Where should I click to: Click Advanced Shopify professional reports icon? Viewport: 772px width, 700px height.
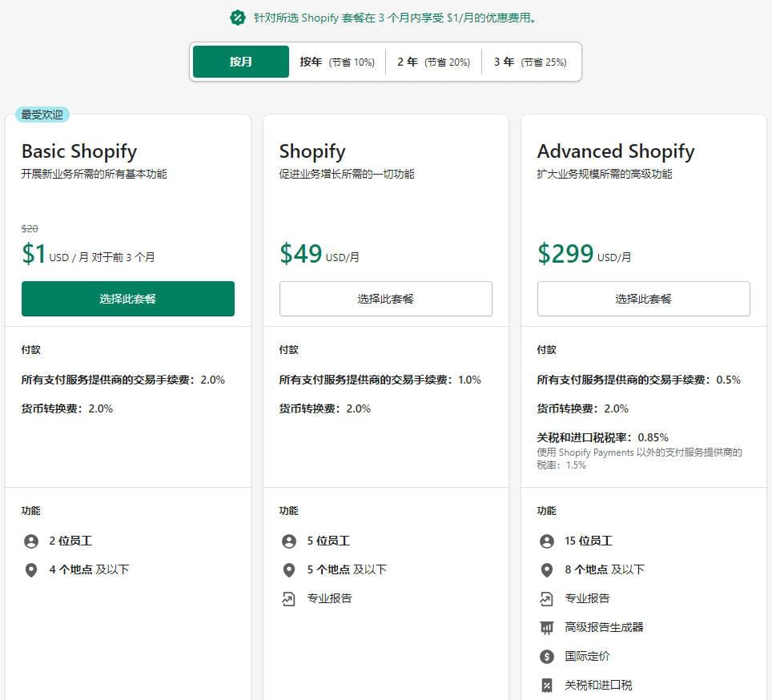click(546, 599)
